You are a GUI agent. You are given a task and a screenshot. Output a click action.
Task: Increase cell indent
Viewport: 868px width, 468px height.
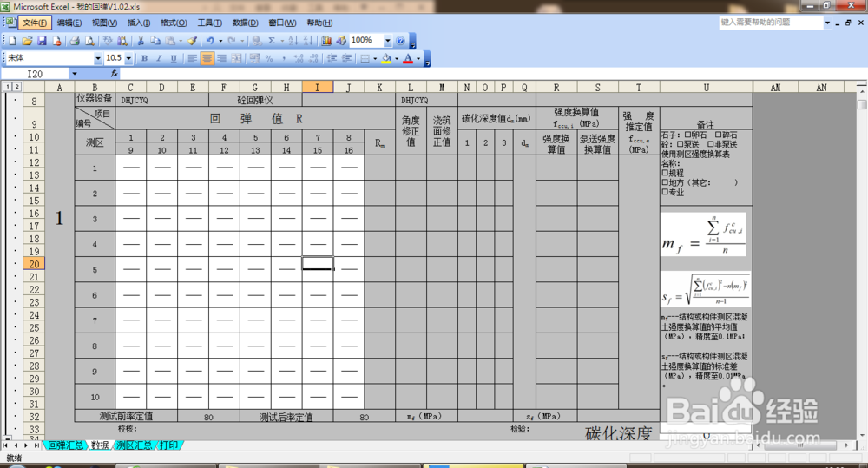pyautogui.click(x=346, y=58)
